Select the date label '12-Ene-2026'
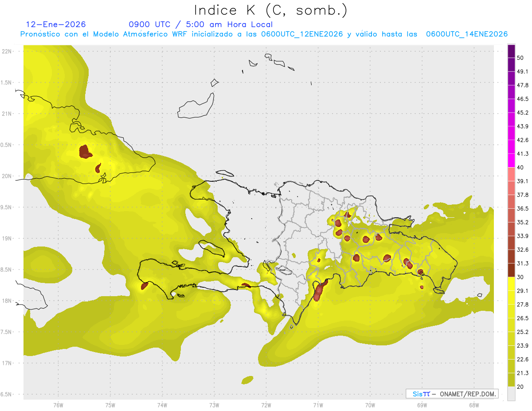 [56, 24]
